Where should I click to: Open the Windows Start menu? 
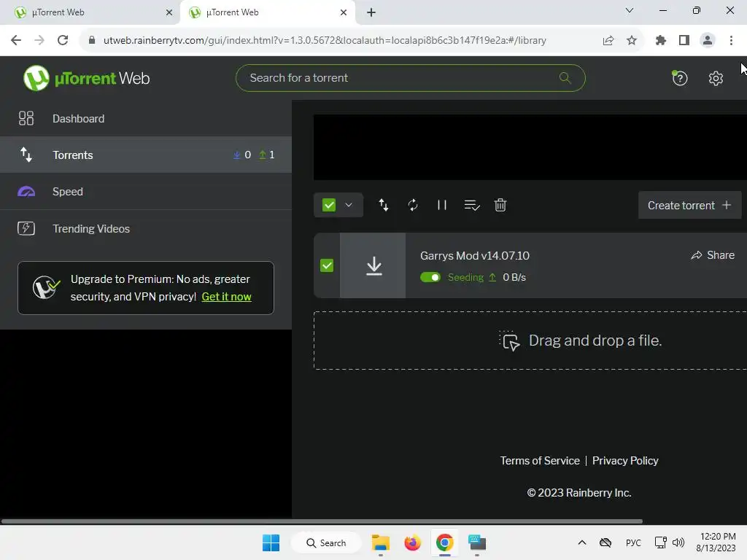[x=271, y=542]
